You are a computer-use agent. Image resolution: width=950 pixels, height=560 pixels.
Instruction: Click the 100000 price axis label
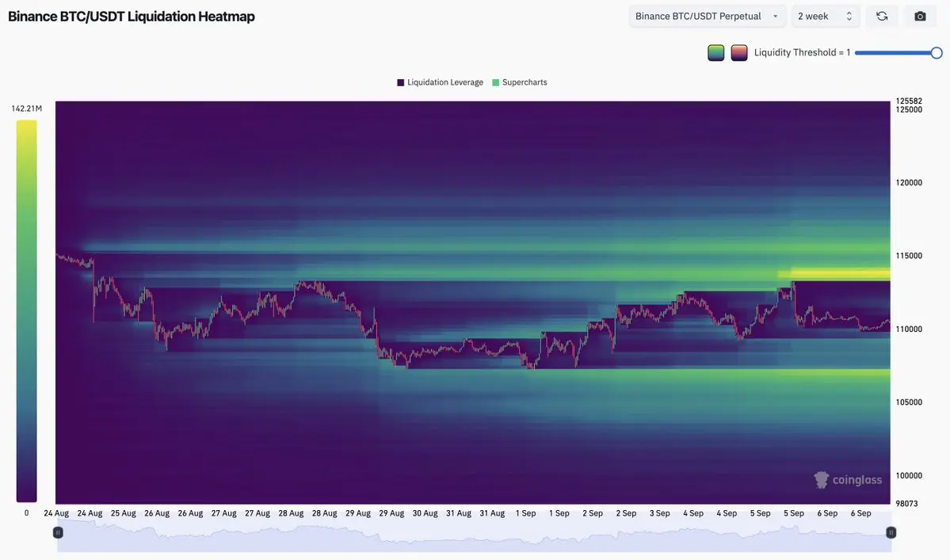(x=909, y=476)
